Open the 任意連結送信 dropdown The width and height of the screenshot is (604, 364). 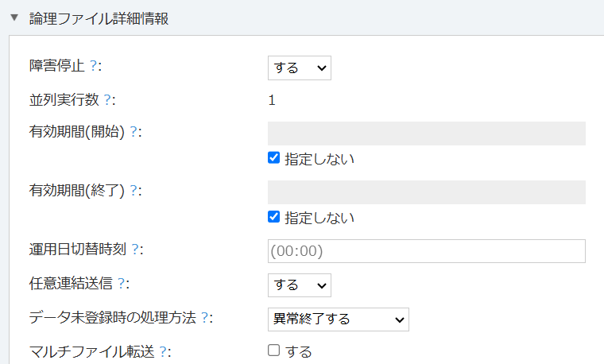(x=300, y=285)
